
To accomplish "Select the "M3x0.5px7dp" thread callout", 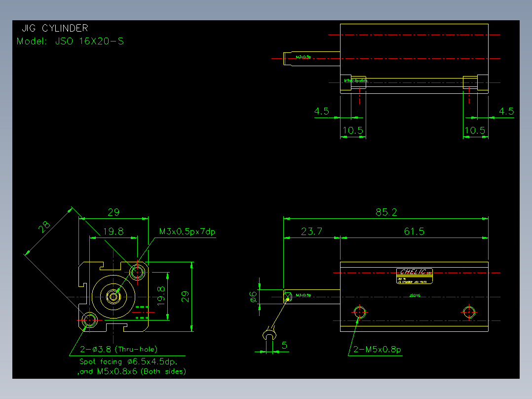I will coord(188,232).
